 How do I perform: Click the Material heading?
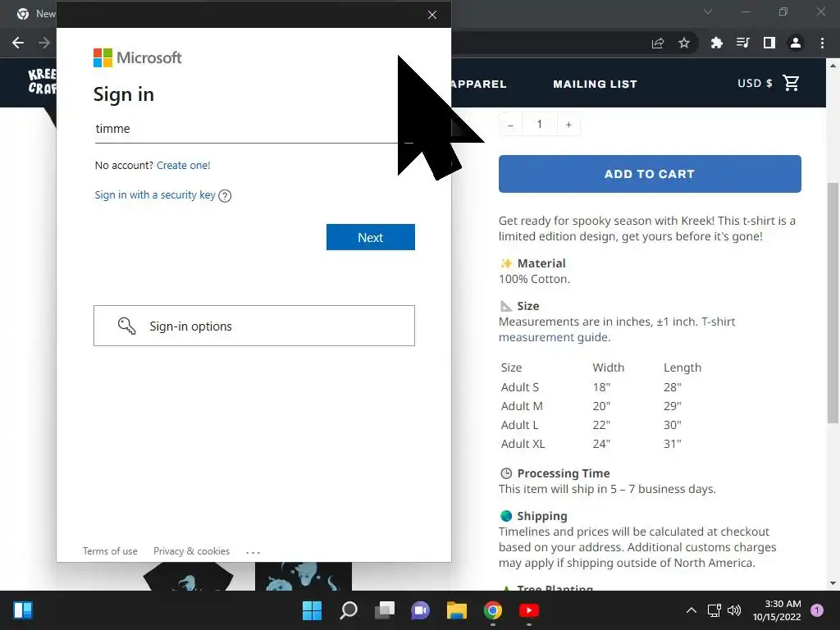point(541,263)
